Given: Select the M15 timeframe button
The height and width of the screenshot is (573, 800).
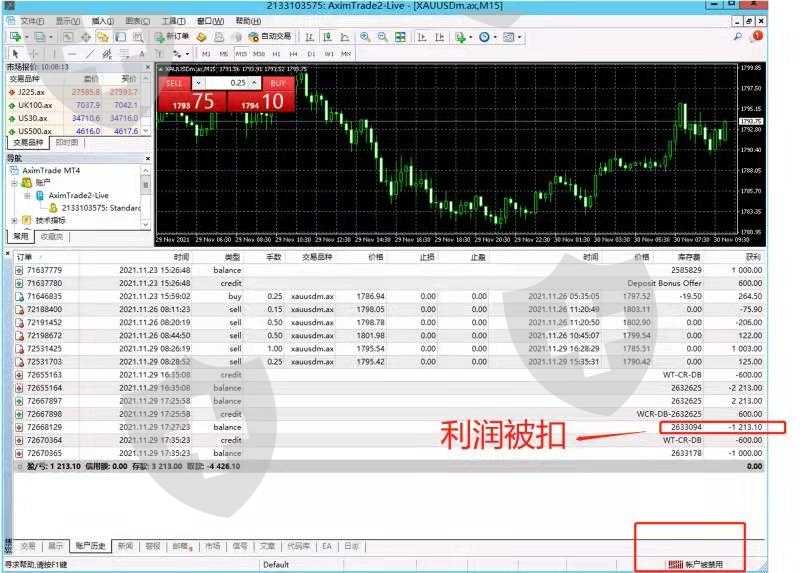Looking at the screenshot, I should (240, 53).
